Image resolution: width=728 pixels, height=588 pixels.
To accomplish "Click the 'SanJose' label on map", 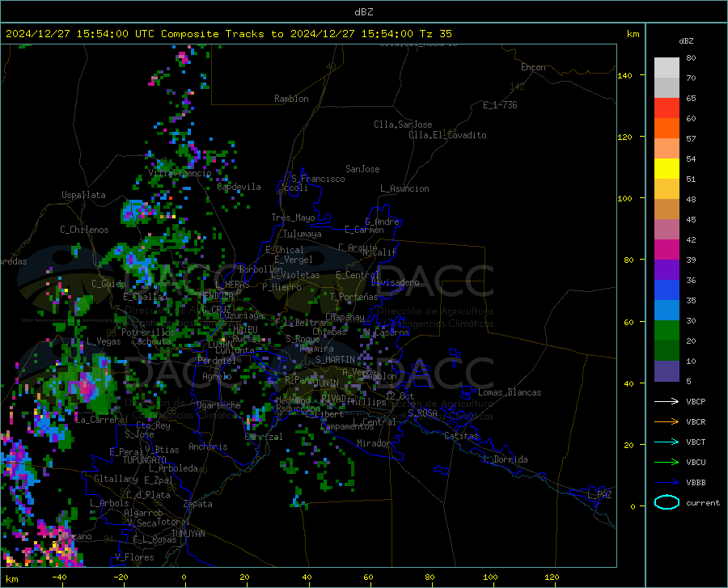I will (362, 169).
